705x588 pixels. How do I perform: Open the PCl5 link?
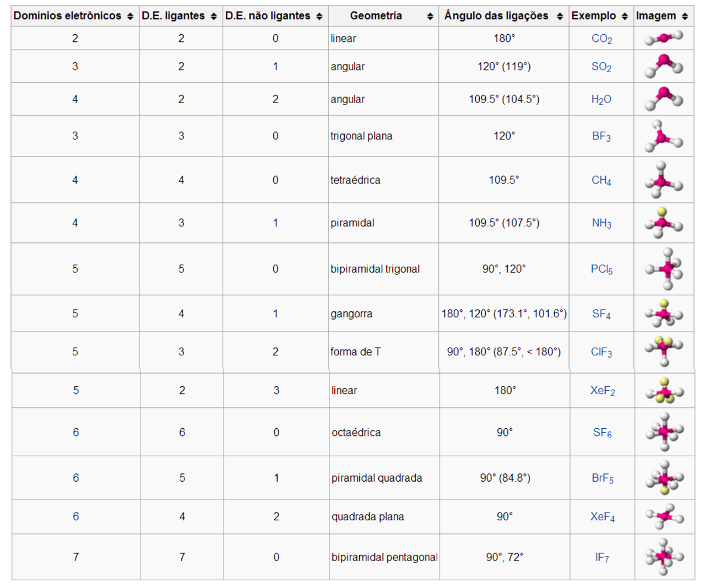coord(601,269)
